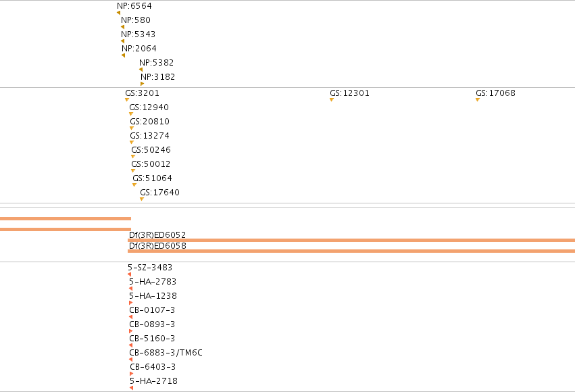575x392 pixels.
Task: Open the CB-6883-3/TM6C label
Action: tap(166, 353)
